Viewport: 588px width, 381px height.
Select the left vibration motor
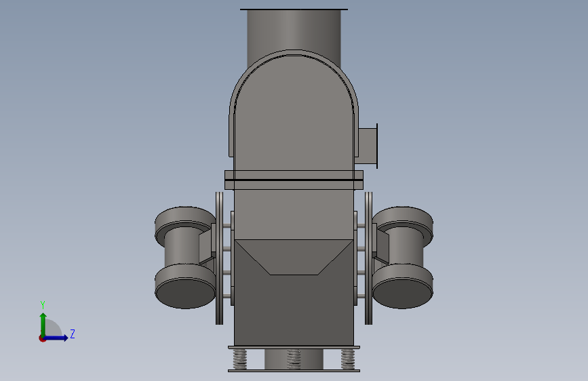(x=185, y=257)
